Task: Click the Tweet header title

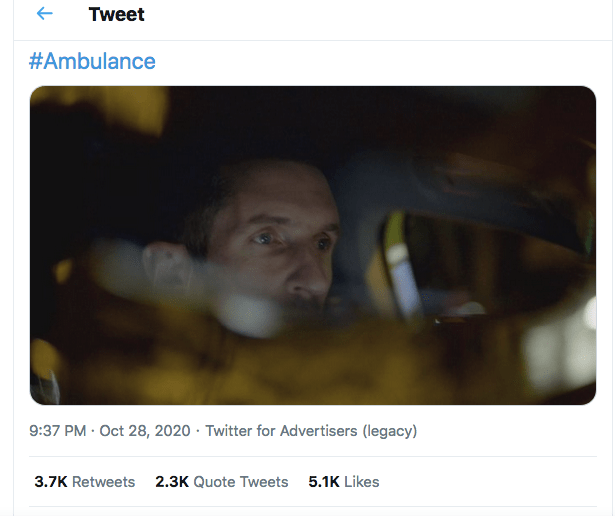Action: click(x=116, y=15)
